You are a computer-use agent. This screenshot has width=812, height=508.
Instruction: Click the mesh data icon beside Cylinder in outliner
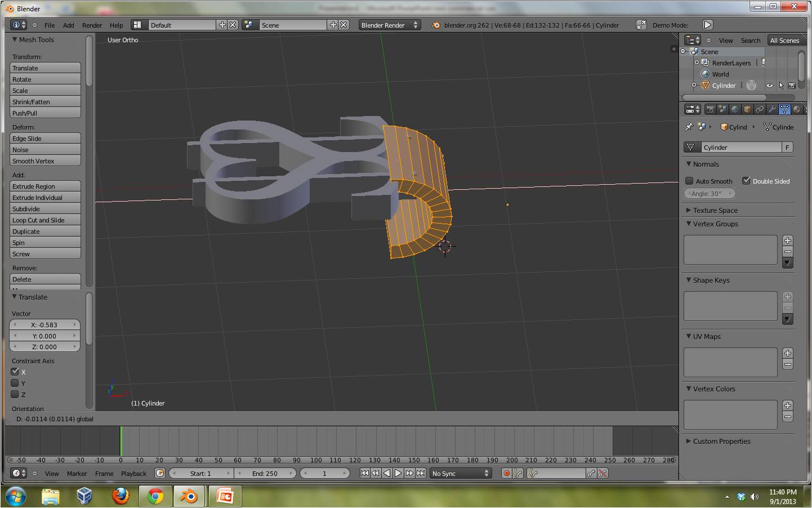751,86
